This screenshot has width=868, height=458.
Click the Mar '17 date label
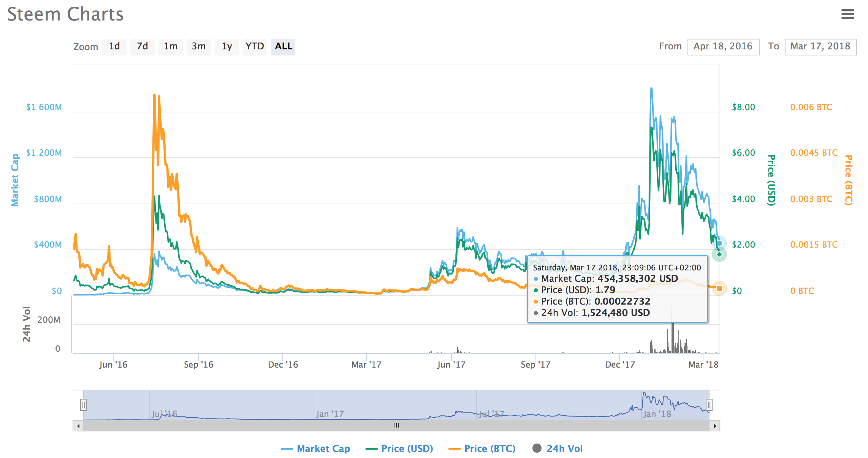tap(366, 365)
